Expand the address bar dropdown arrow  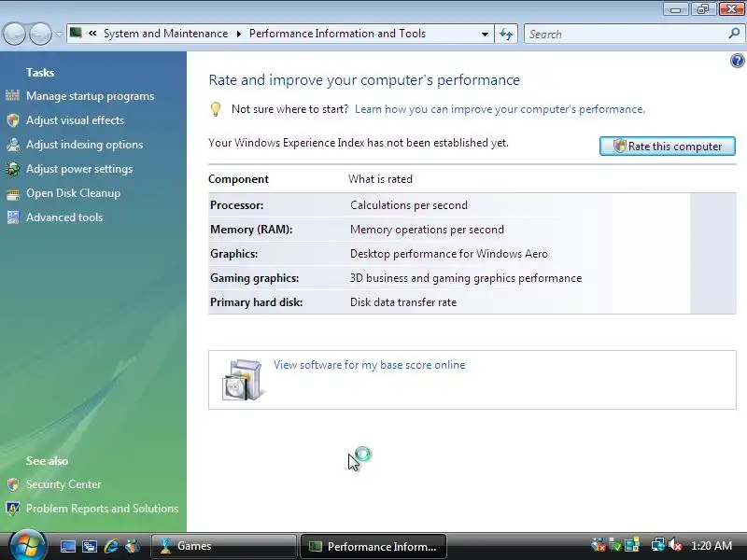tap(485, 34)
